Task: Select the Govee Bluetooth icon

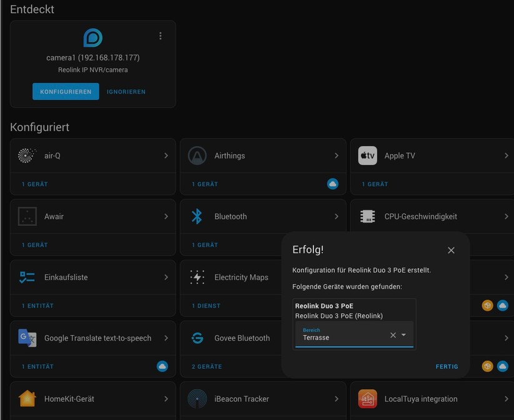Action: point(197,338)
